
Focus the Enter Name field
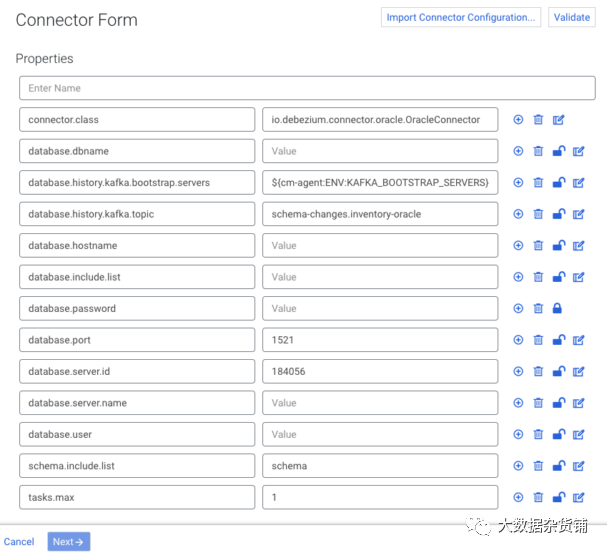click(258, 88)
